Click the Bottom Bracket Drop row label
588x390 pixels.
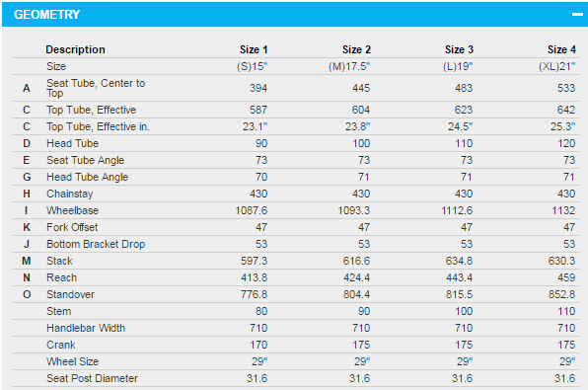tap(96, 244)
